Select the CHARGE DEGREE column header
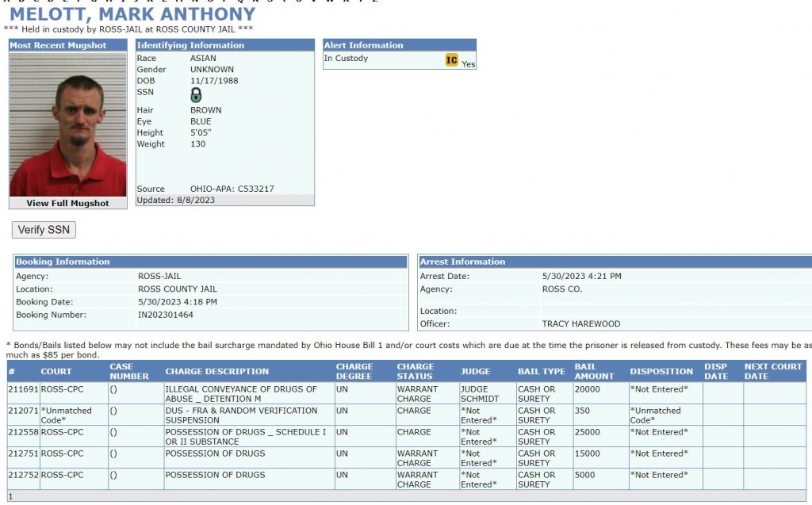Image resolution: width=812 pixels, height=505 pixels. click(354, 371)
